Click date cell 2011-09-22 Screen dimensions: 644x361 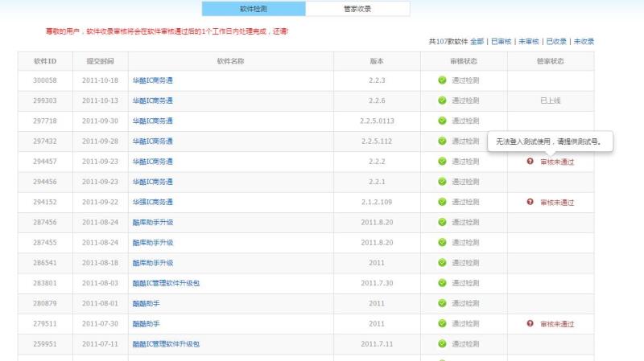point(100,202)
